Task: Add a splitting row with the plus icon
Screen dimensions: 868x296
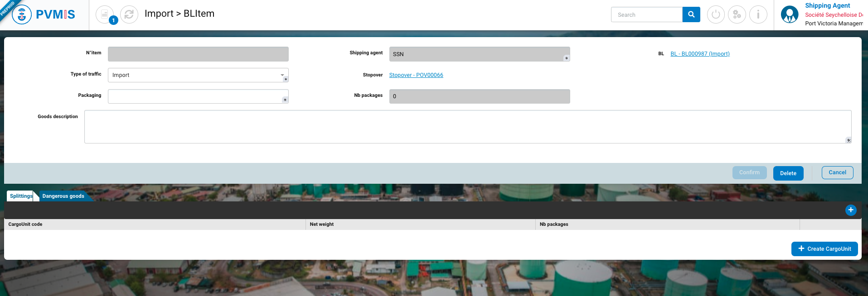Action: 851,210
